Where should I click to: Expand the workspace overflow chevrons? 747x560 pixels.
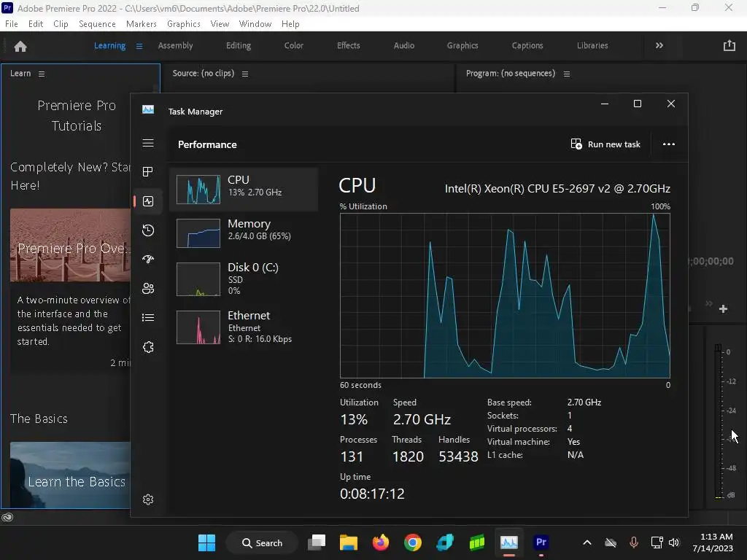pos(659,46)
